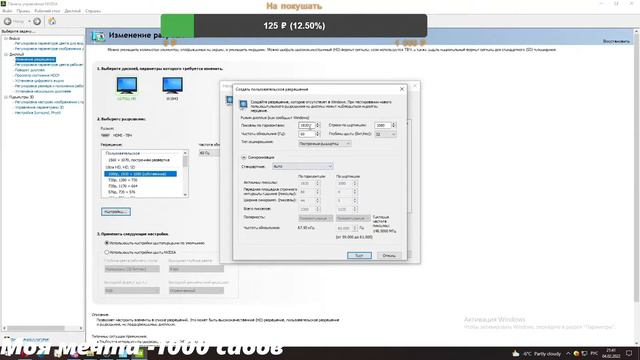
Task: Open the Стандартное (Auto) timing dropdown
Action: tap(302, 167)
